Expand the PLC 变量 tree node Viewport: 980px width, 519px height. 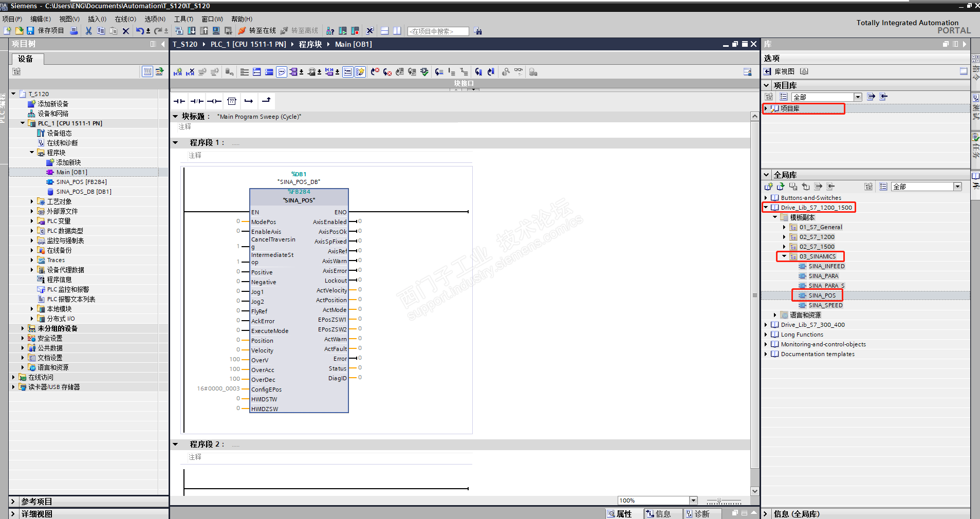coord(32,221)
